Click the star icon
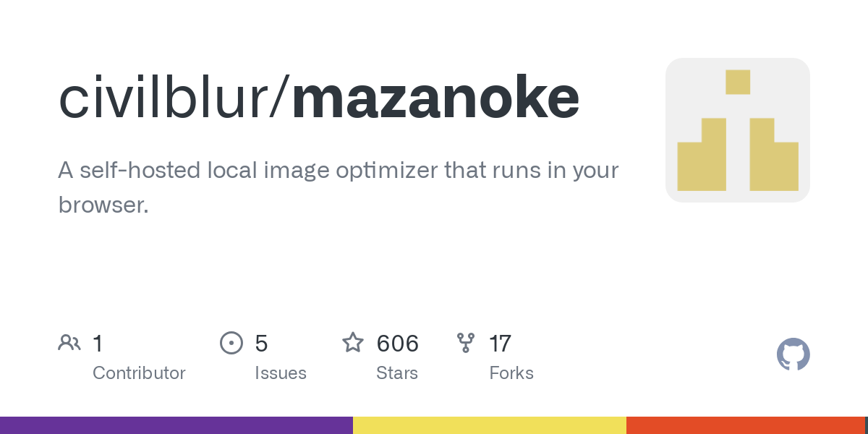 353,342
